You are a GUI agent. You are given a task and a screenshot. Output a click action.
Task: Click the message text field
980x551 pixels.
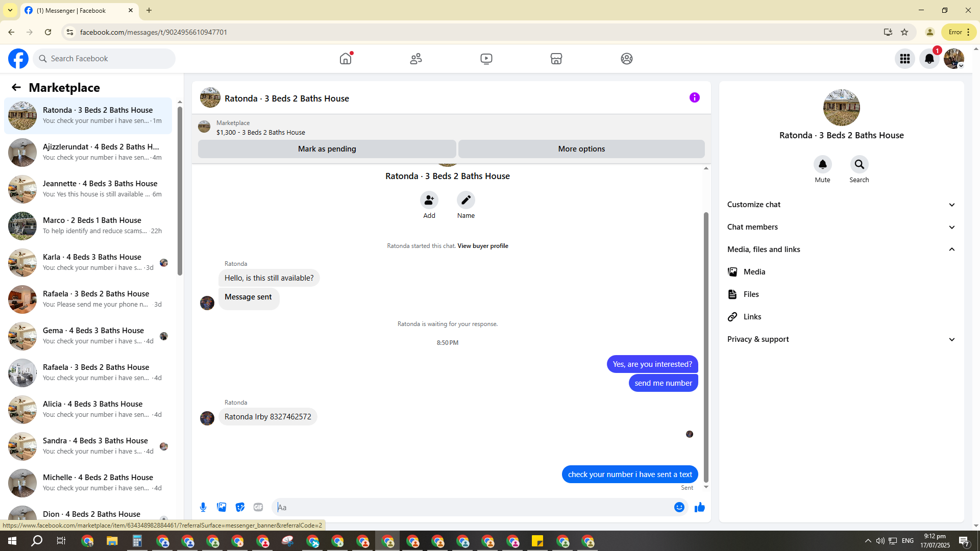pyautogui.click(x=473, y=507)
